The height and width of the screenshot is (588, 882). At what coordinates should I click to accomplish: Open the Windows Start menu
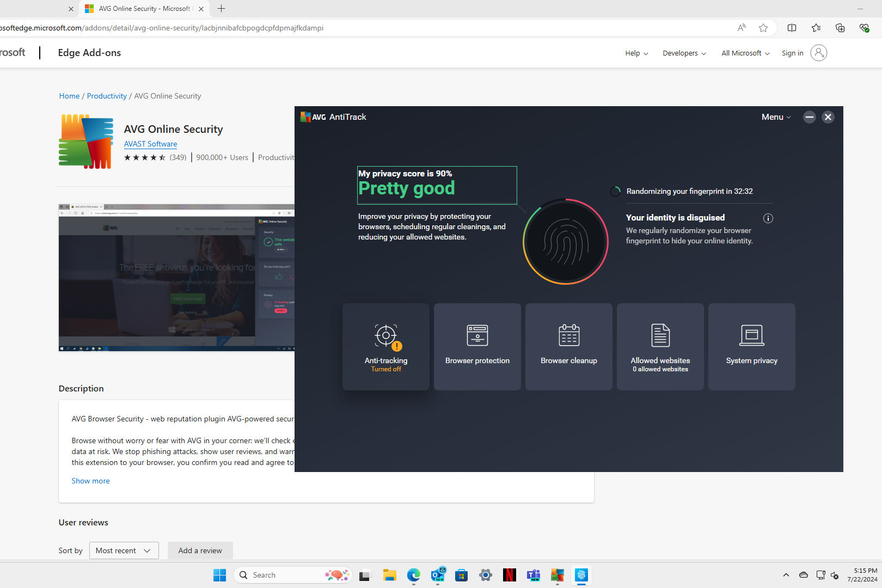(x=219, y=575)
